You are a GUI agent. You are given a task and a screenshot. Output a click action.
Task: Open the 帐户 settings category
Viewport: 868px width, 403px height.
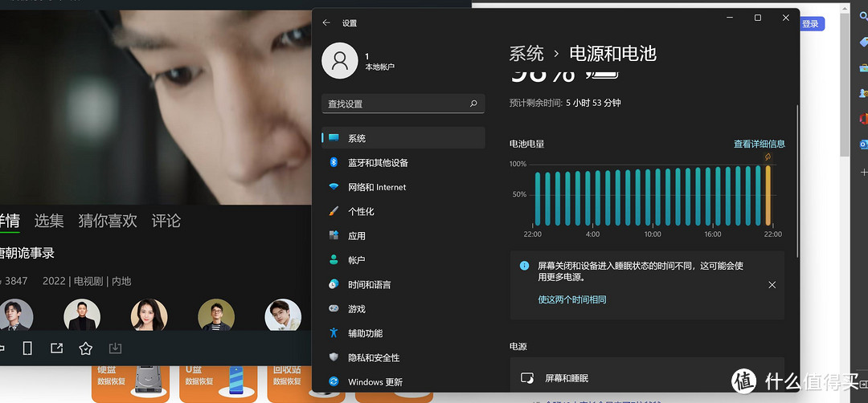(403, 260)
